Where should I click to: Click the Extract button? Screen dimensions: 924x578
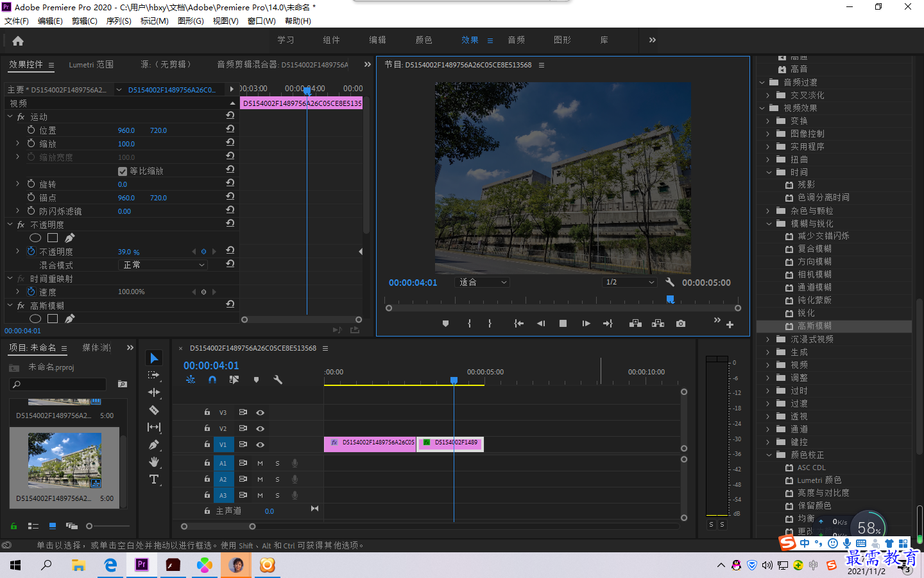(x=658, y=324)
